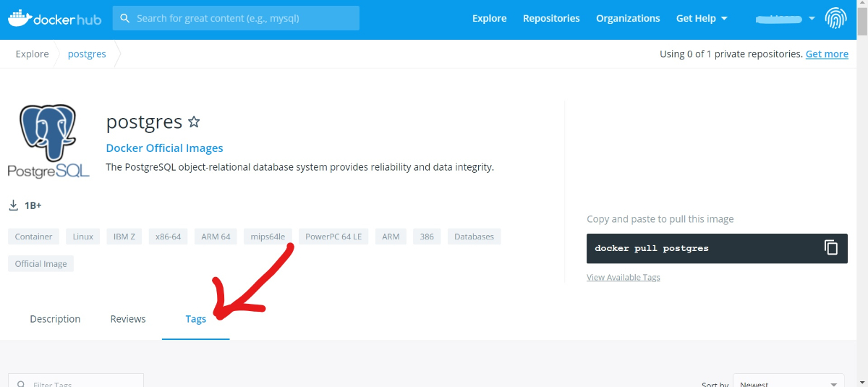Open View Available Tags link
The image size is (868, 387).
pos(624,277)
